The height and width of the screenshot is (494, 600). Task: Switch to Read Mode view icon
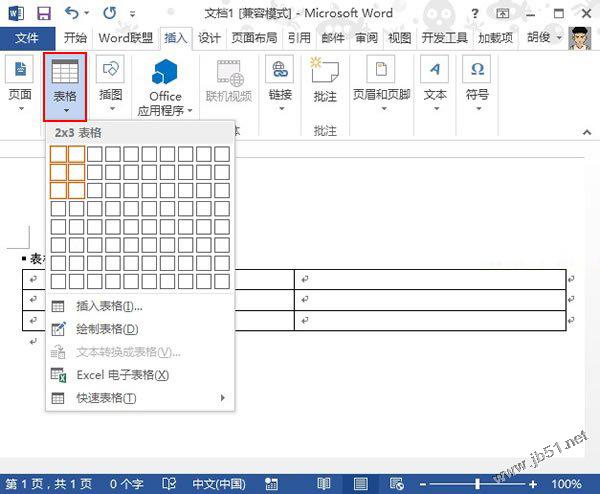(324, 484)
